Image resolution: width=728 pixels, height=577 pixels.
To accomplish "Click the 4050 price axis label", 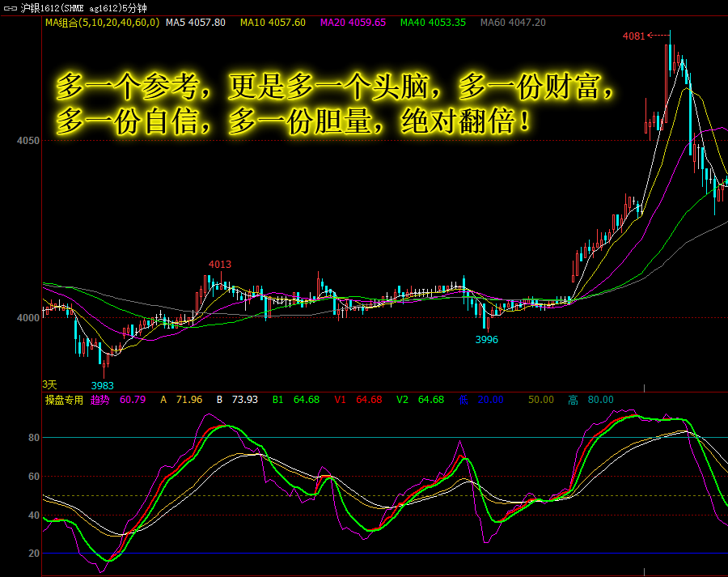I will (28, 140).
